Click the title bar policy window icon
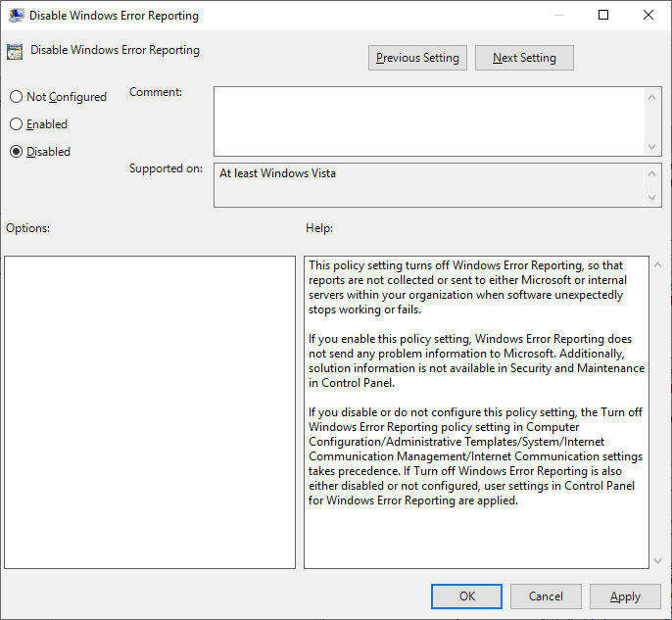This screenshot has height=620, width=672. click(17, 16)
